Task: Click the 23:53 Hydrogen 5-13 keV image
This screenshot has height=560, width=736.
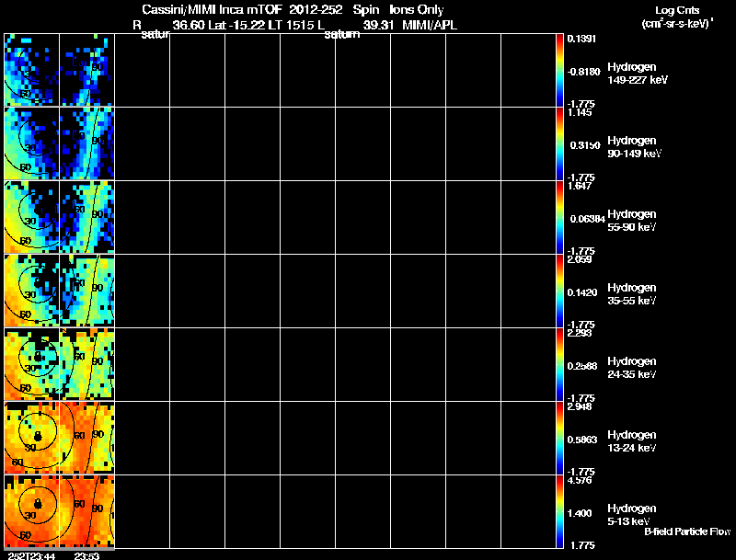Action: click(86, 511)
